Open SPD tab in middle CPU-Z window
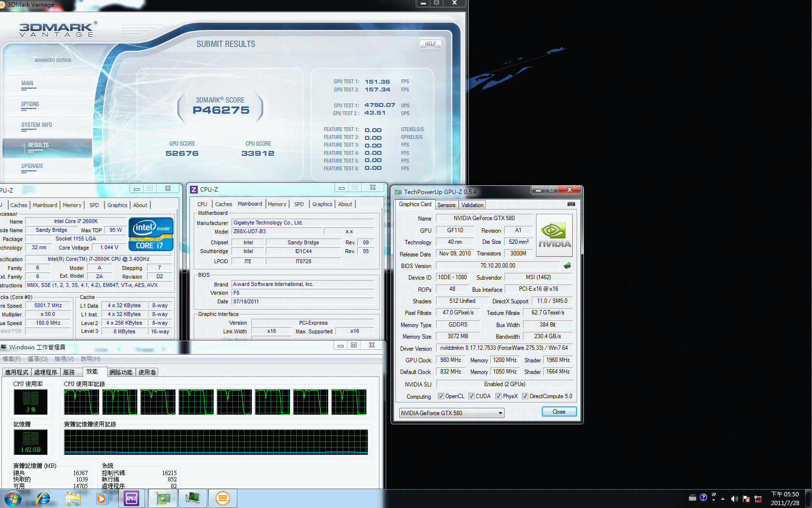The width and height of the screenshot is (812, 508). 299,204
